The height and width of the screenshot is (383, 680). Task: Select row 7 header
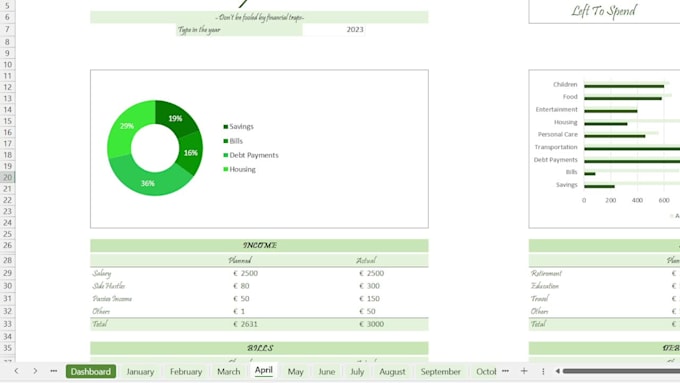pyautogui.click(x=7, y=29)
